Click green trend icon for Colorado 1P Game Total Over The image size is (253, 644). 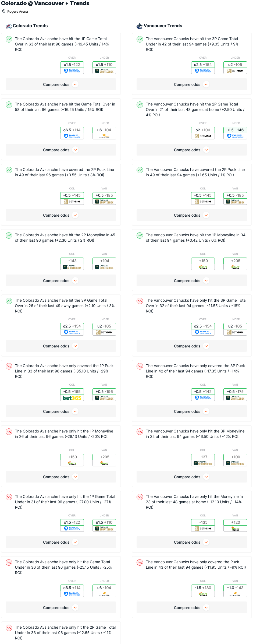tap(9, 39)
